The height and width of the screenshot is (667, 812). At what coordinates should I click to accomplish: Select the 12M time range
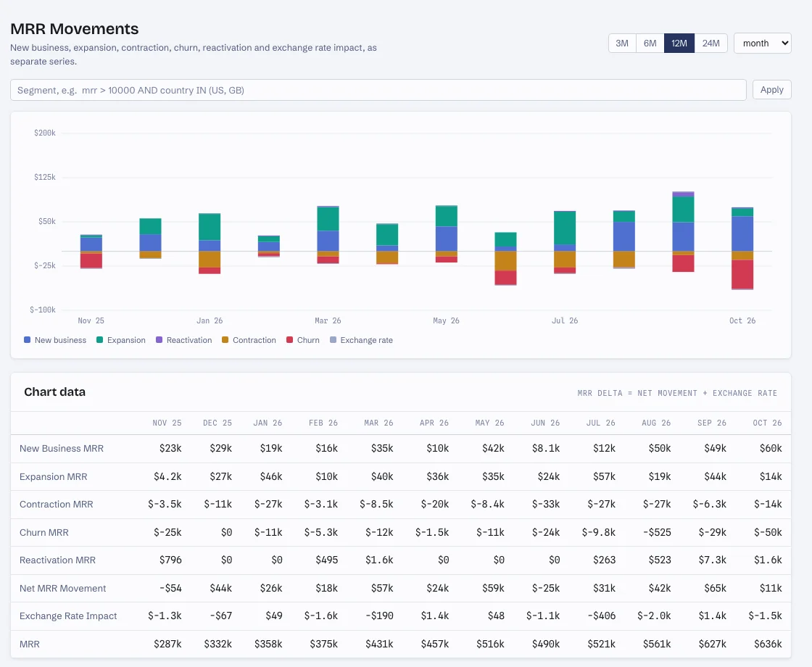pos(679,43)
